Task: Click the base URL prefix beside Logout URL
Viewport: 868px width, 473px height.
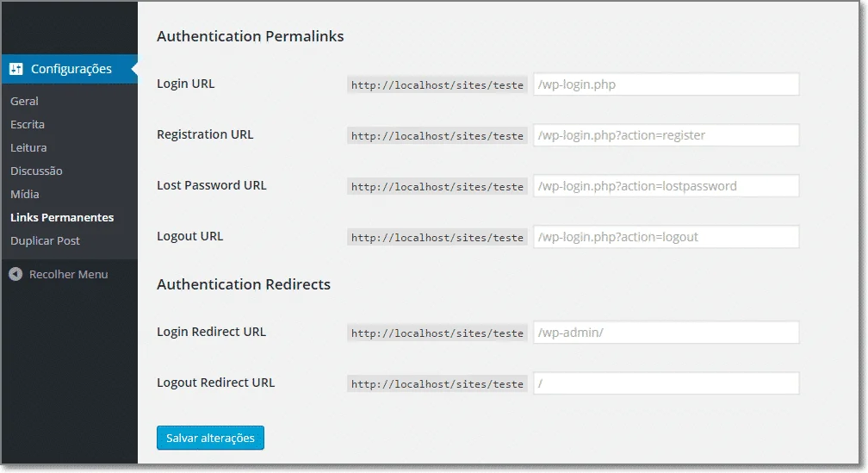Action: pos(437,238)
